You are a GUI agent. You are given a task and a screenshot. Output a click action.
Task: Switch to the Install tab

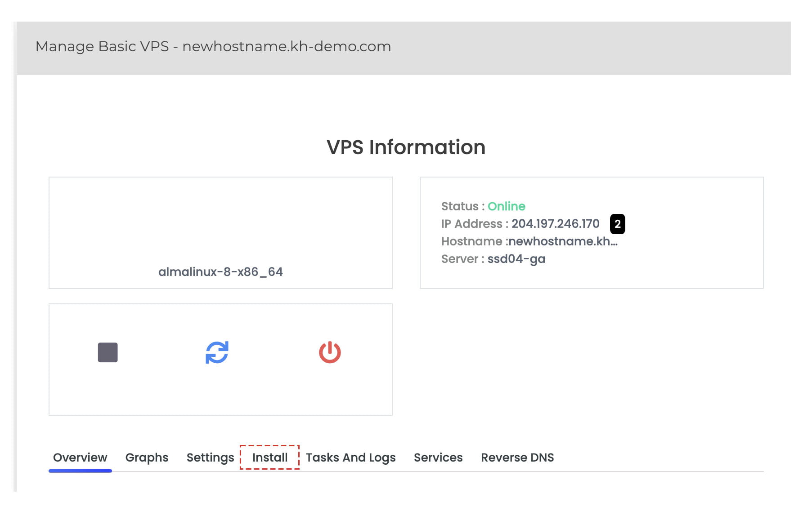pyautogui.click(x=270, y=457)
